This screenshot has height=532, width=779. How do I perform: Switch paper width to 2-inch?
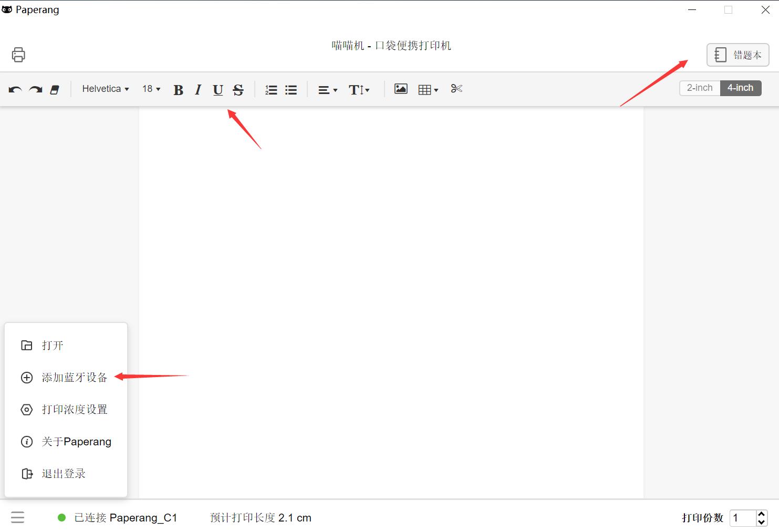[x=700, y=88]
